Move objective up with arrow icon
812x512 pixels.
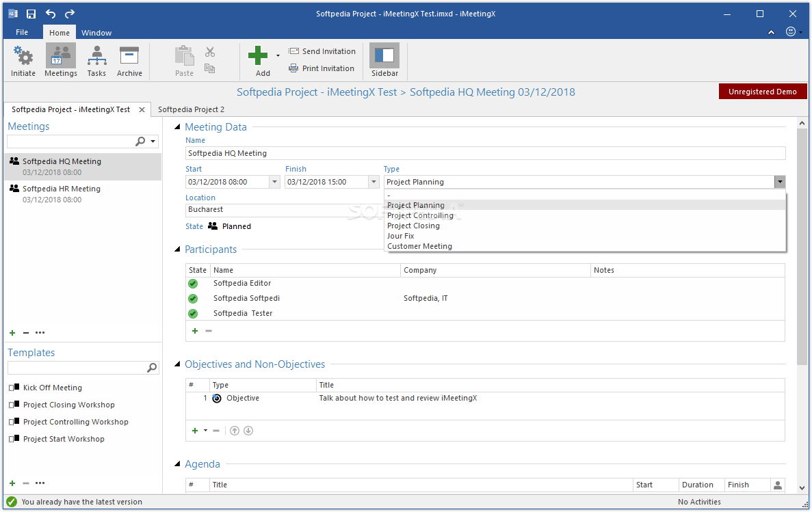click(235, 431)
